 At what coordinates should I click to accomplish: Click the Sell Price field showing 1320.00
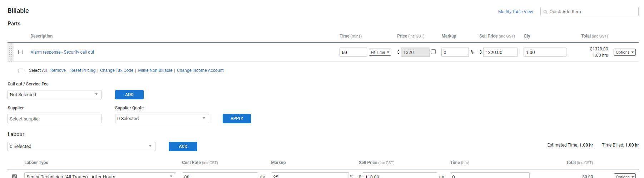(x=500, y=52)
